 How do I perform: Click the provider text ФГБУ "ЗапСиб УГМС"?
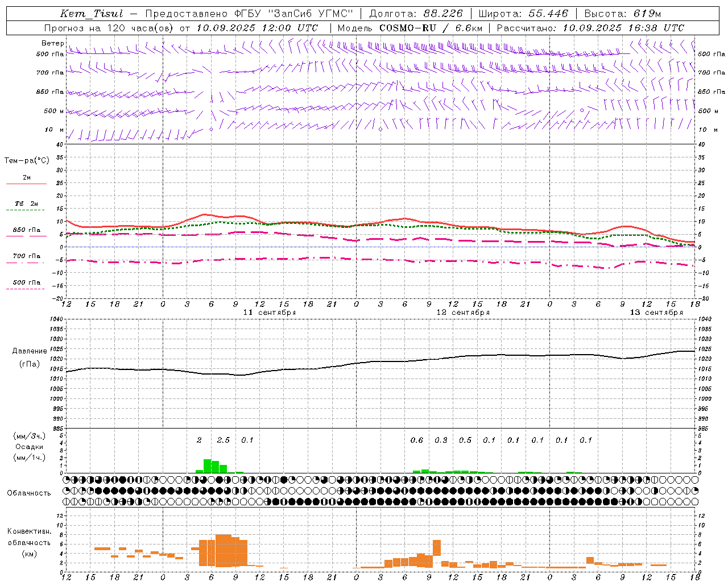point(293,14)
